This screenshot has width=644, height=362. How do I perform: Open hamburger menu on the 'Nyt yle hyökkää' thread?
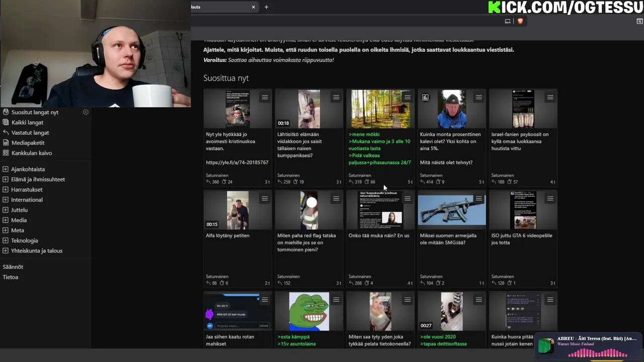[265, 98]
